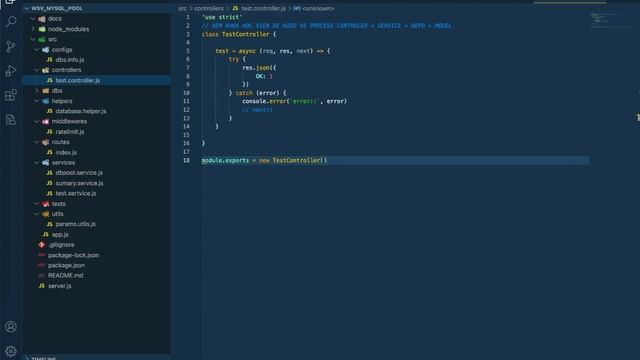This screenshot has height=360, width=640.
Task: Click the module.exports line of code
Action: point(264,160)
